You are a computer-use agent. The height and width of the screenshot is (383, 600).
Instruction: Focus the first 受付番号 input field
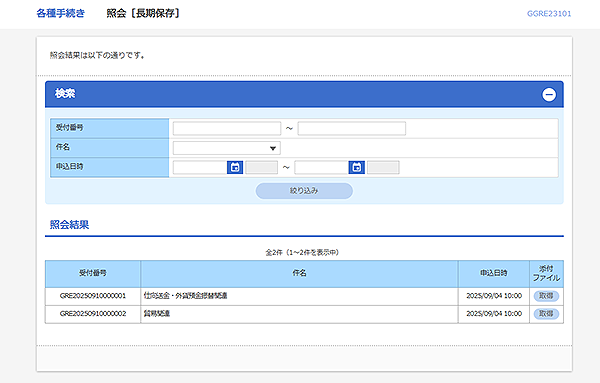(227, 129)
